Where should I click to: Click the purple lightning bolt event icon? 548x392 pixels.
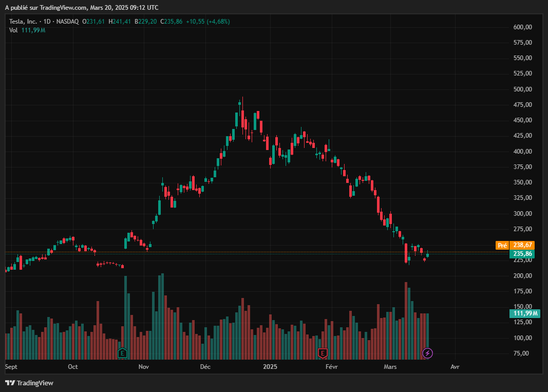(427, 353)
